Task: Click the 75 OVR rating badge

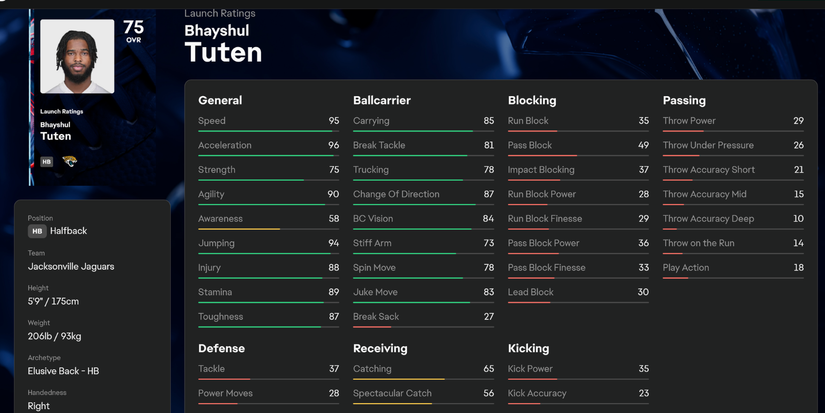Action: [x=133, y=30]
